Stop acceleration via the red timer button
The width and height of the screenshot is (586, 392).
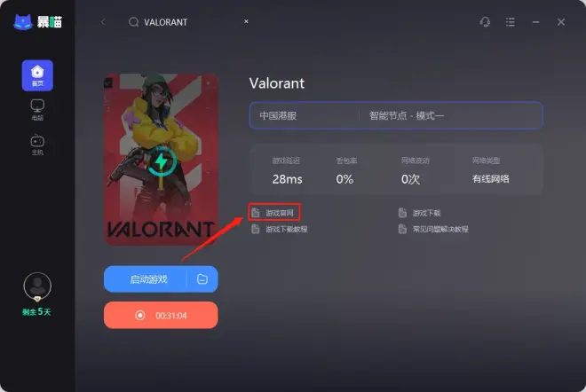161,316
